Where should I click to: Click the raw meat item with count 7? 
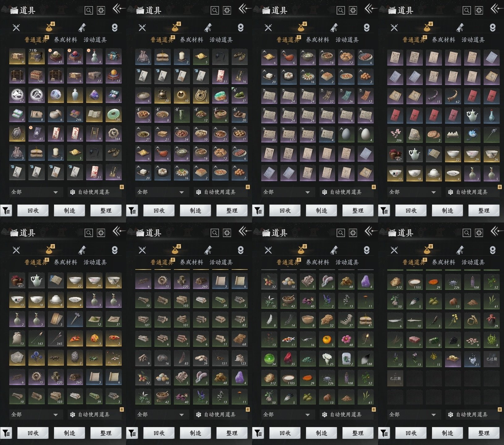tap(414, 340)
